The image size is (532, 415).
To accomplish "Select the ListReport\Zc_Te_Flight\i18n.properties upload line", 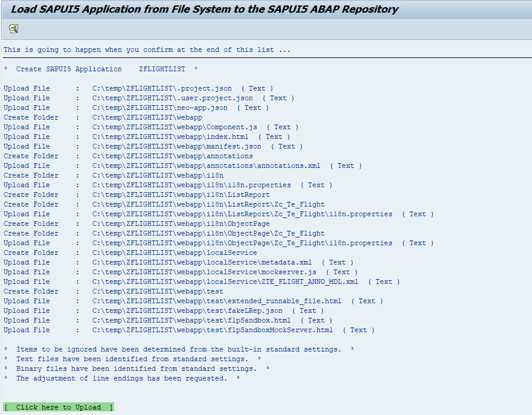I will pyautogui.click(x=219, y=214).
